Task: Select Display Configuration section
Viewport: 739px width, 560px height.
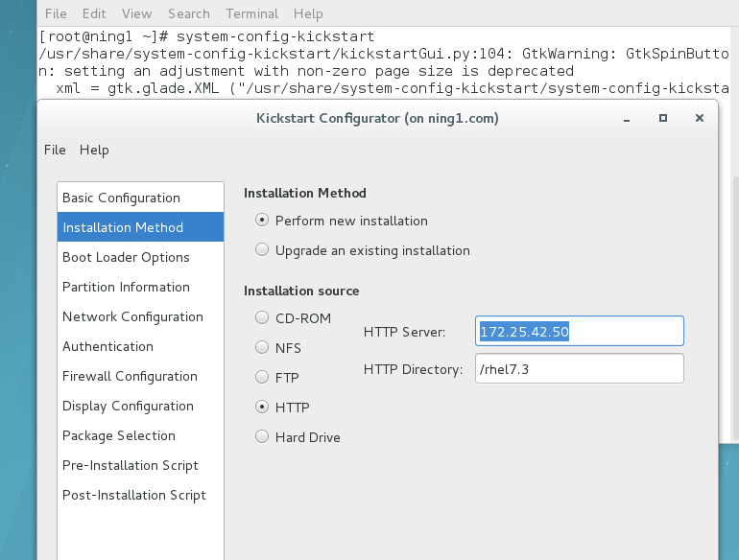Action: coord(140,406)
